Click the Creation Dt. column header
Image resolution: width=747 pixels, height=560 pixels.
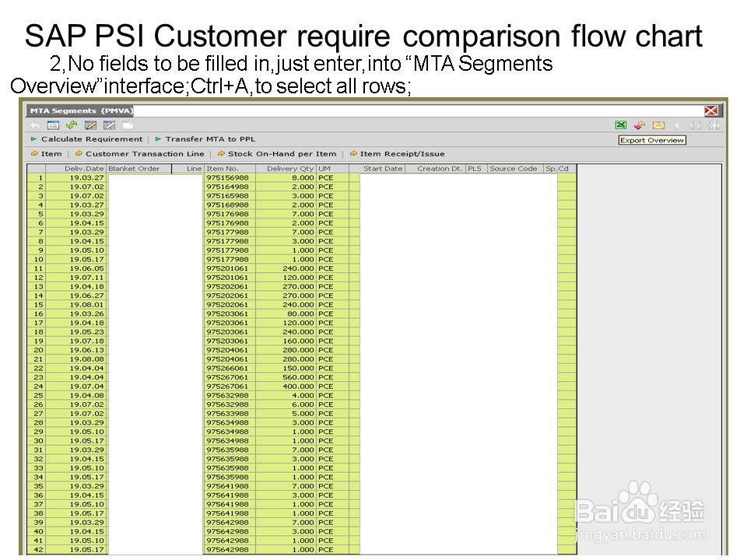pos(436,169)
